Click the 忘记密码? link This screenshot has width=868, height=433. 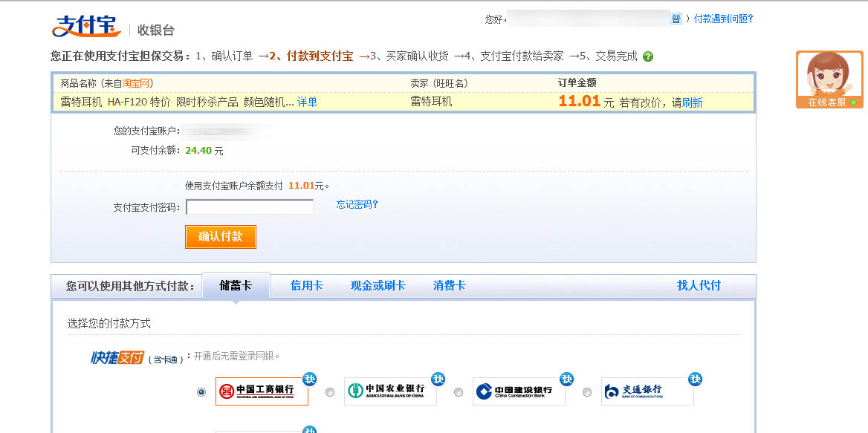coord(357,205)
